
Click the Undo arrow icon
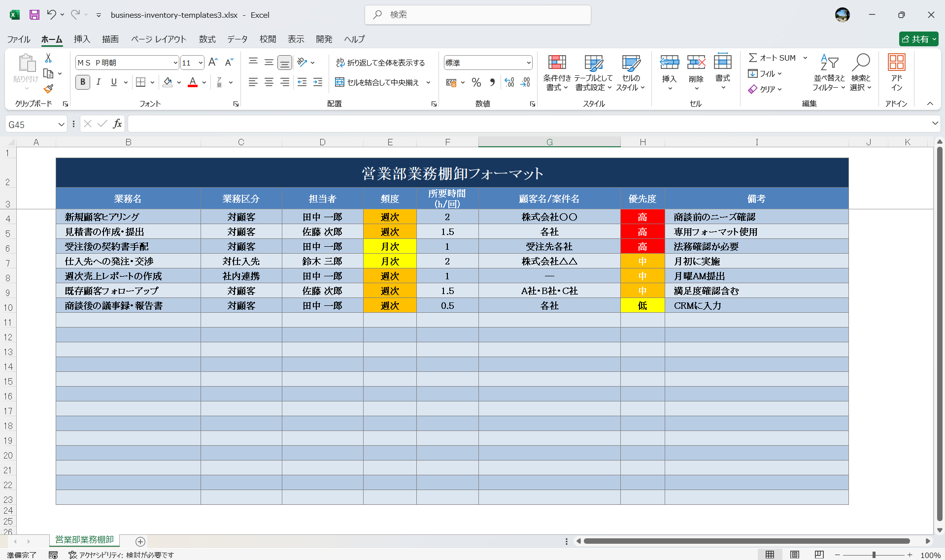pyautogui.click(x=51, y=14)
